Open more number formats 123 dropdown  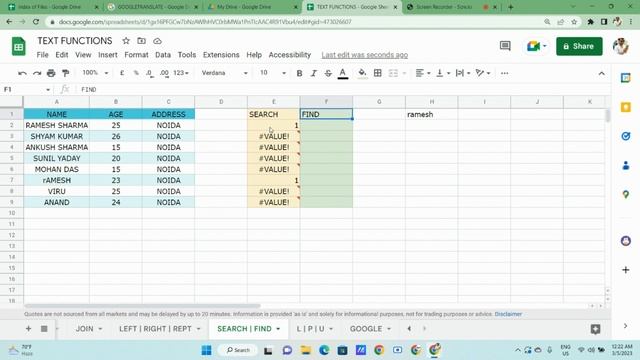[181, 73]
